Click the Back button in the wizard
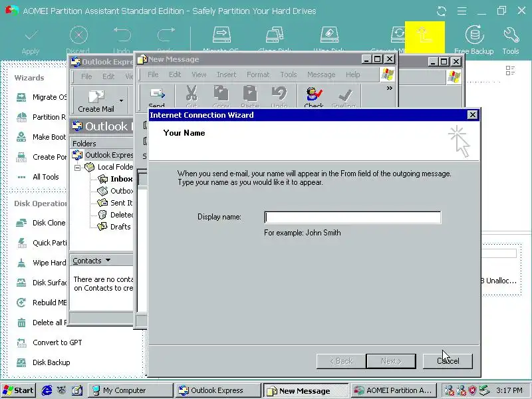 341,361
